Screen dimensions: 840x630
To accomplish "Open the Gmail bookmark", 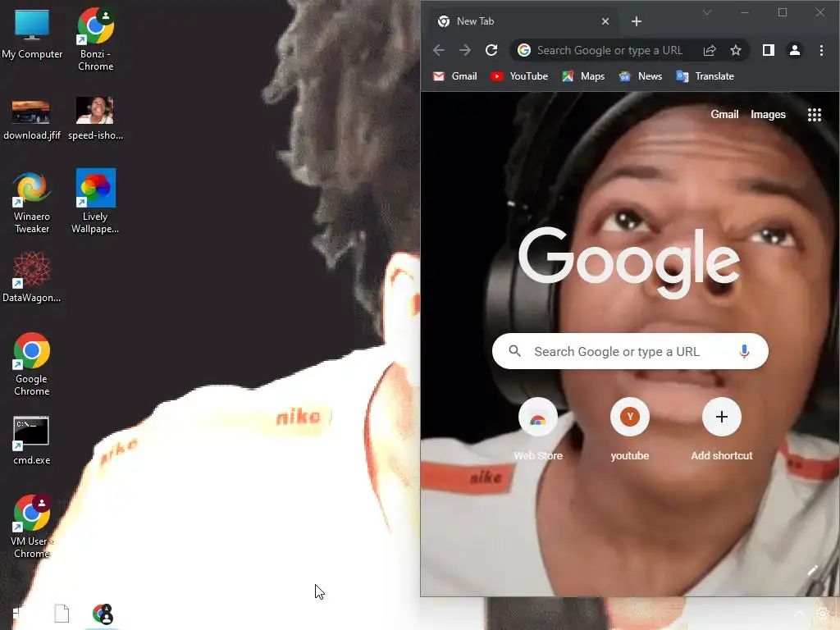I will (454, 76).
